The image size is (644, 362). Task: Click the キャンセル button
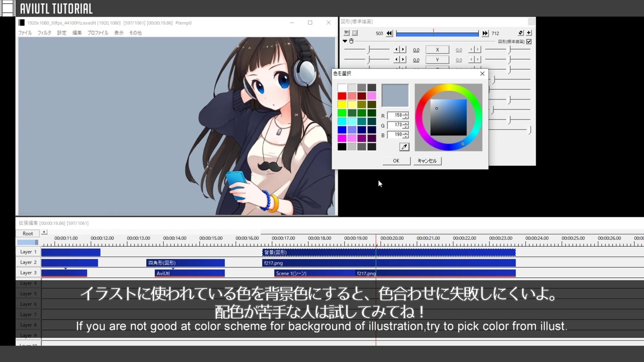[x=427, y=161]
